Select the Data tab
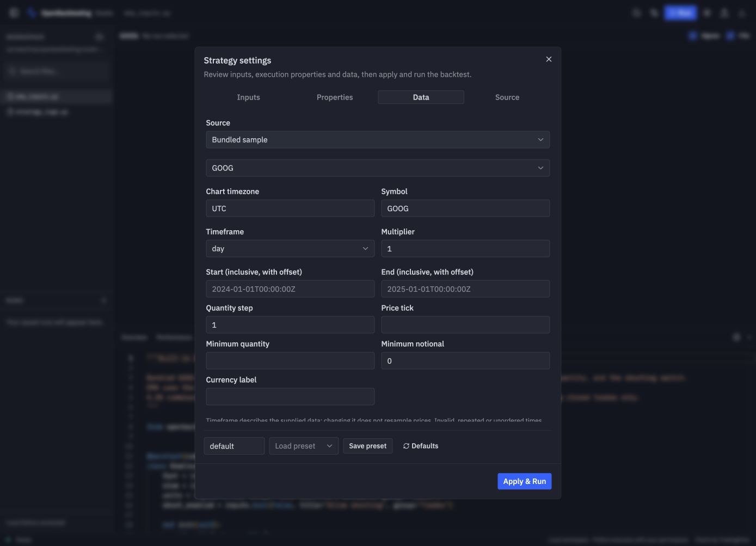Image resolution: width=756 pixels, height=546 pixels. click(421, 97)
